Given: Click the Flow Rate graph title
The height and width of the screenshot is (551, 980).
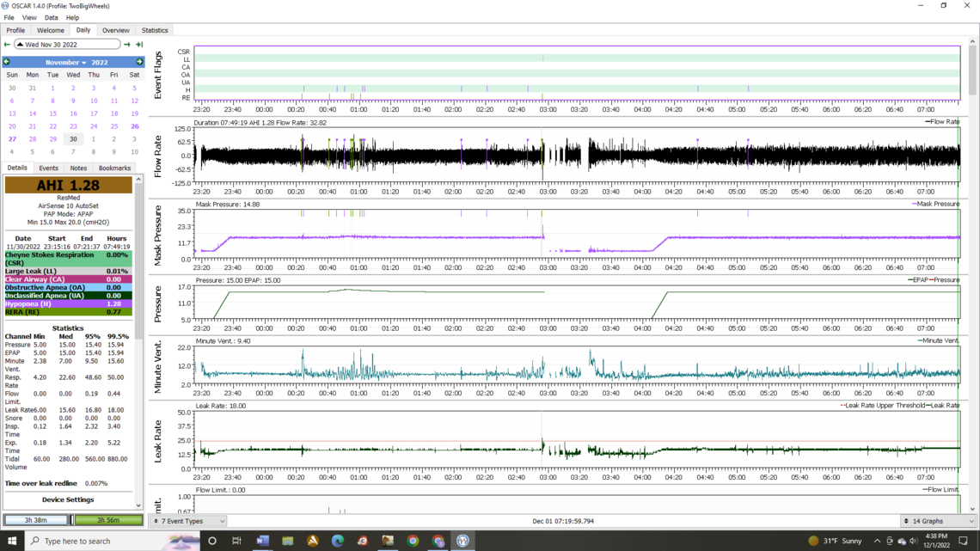Looking at the screenshot, I should 157,156.
